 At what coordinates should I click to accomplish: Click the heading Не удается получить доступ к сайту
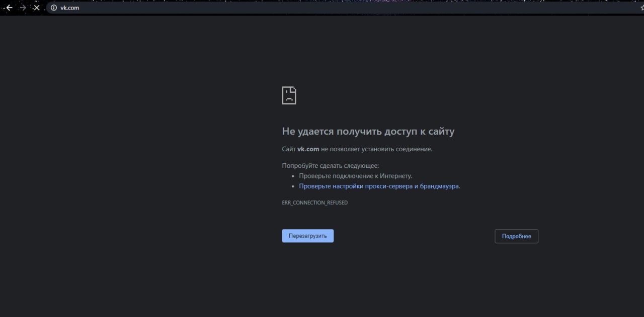368,132
